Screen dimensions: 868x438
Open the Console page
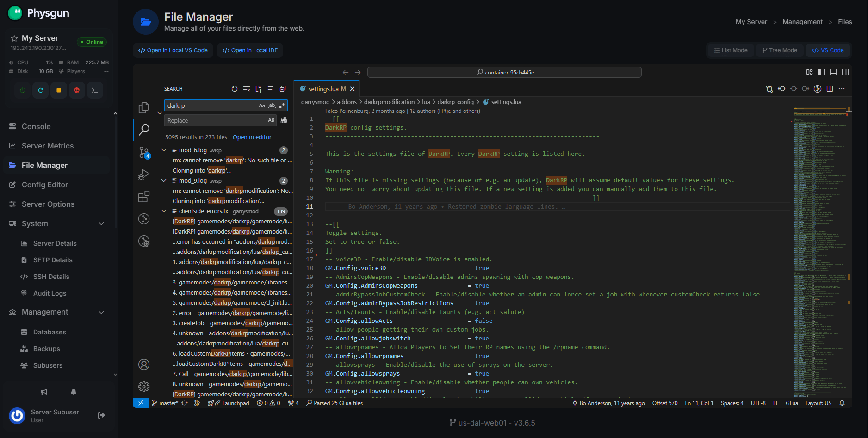36,126
